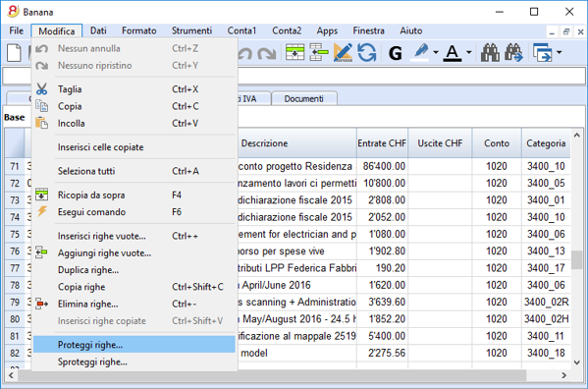The height and width of the screenshot is (389, 588).
Task: Click the icon beside Ricopia da sopra
Action: pos(41,194)
